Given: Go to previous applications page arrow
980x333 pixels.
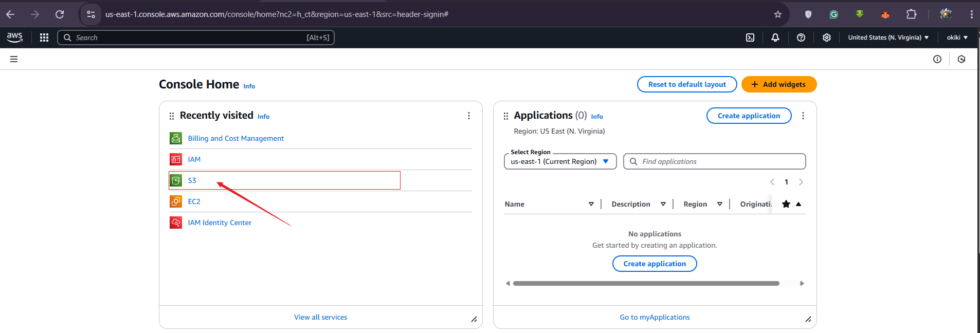Looking at the screenshot, I should point(772,182).
